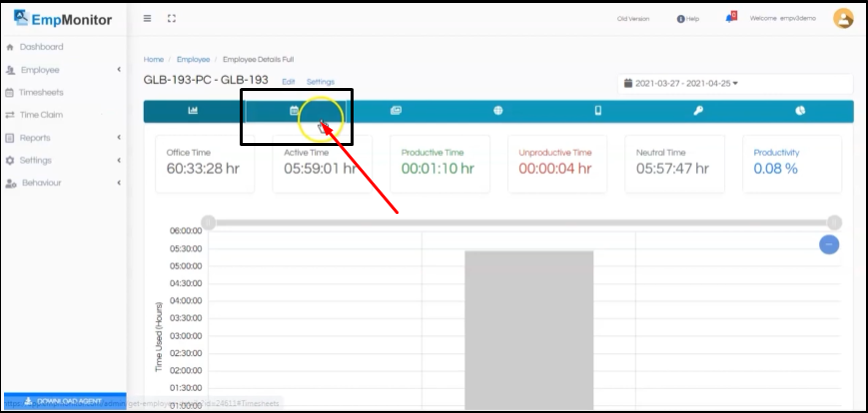The image size is (868, 413).
Task: Click the Settings link beside Edit
Action: 321,81
